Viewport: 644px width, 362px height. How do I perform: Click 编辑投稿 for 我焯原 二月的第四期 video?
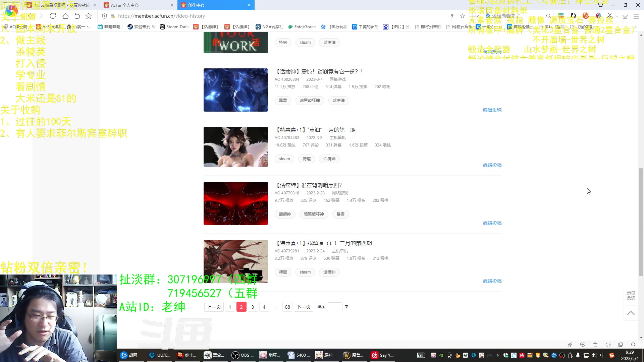click(492, 281)
